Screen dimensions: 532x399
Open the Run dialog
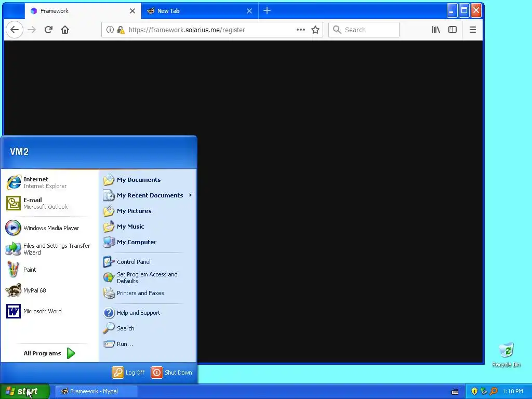click(148, 344)
